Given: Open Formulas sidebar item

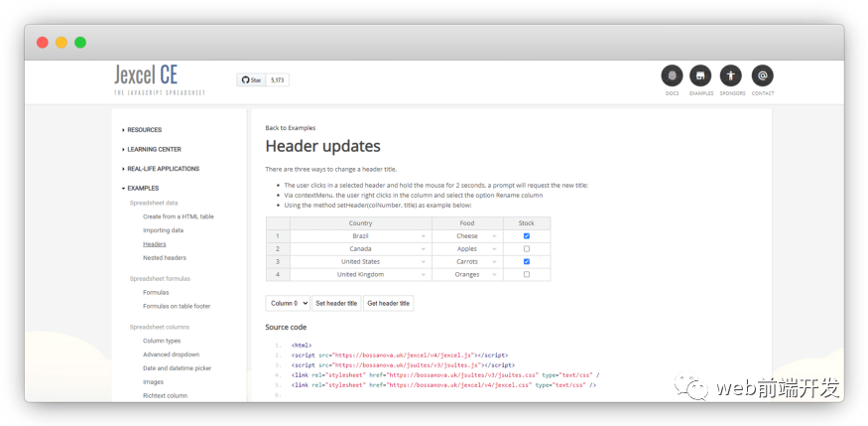Looking at the screenshot, I should tap(156, 292).
